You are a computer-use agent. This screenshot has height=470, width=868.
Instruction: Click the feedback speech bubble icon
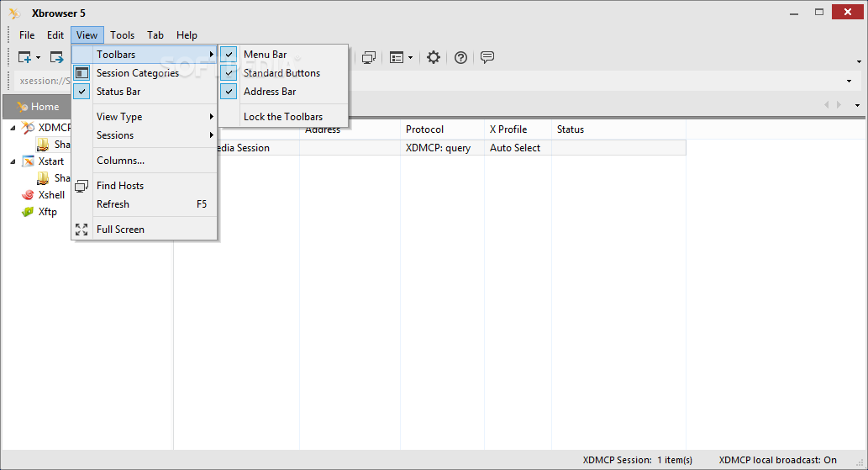tap(487, 57)
